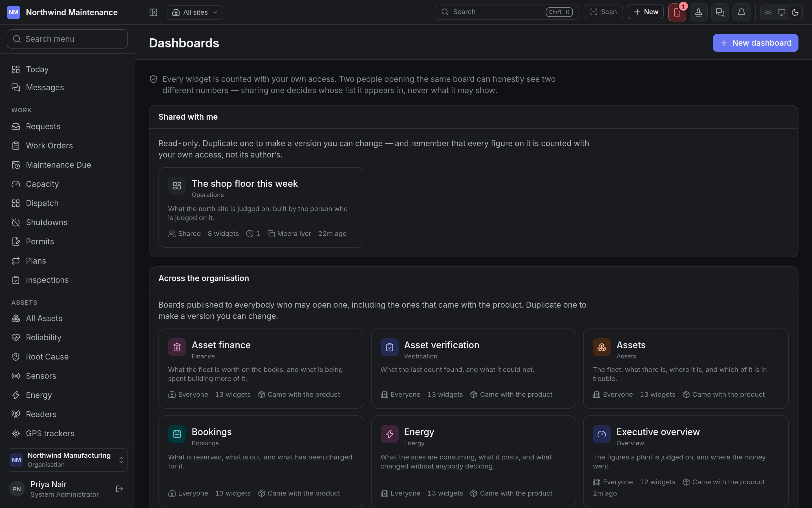Open Today in the sidebar

point(67,69)
